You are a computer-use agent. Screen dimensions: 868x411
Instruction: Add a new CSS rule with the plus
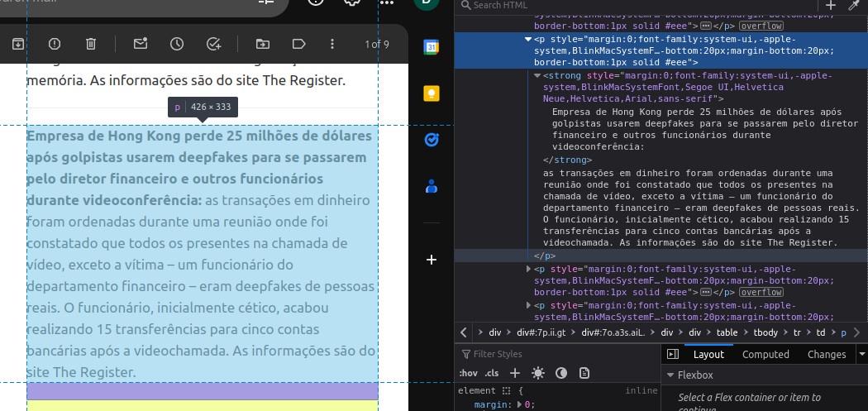pyautogui.click(x=515, y=373)
